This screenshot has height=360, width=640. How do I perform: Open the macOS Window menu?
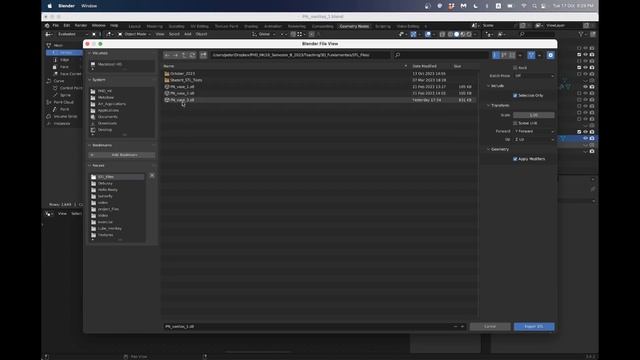[89, 6]
